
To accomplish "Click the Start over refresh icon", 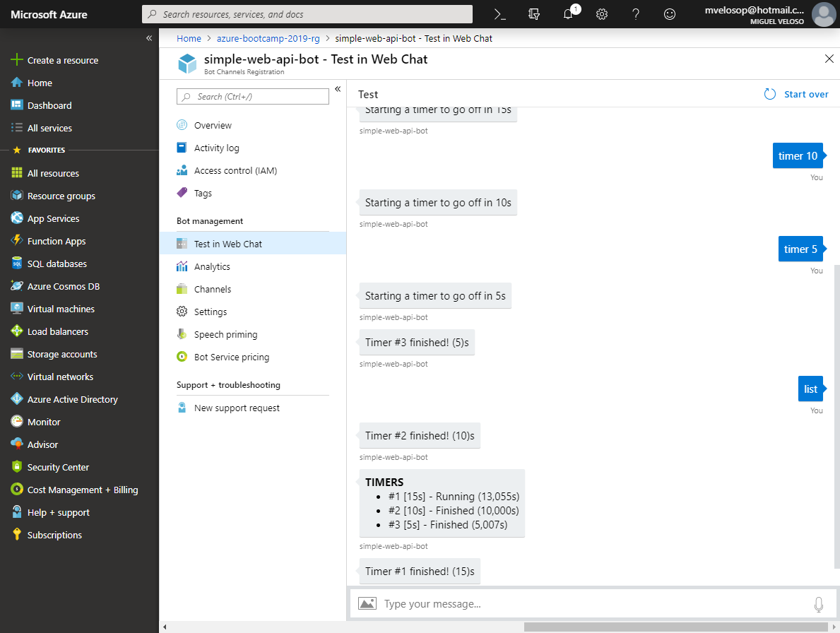I will 770,94.
